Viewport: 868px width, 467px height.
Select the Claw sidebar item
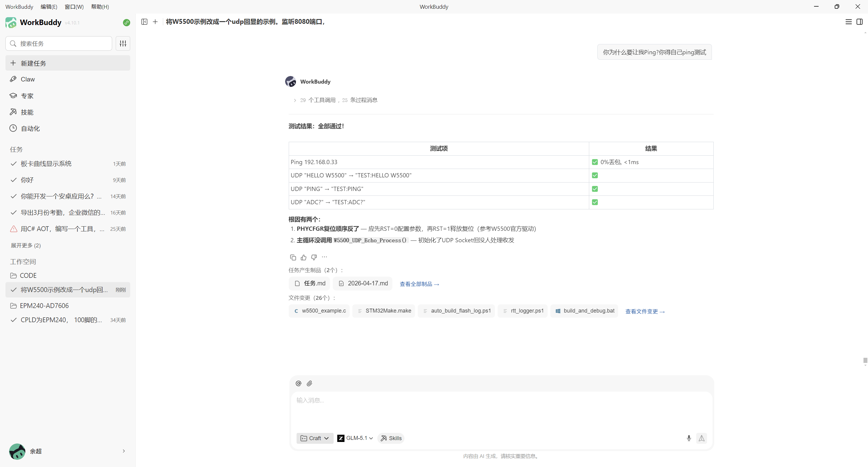pyautogui.click(x=28, y=79)
